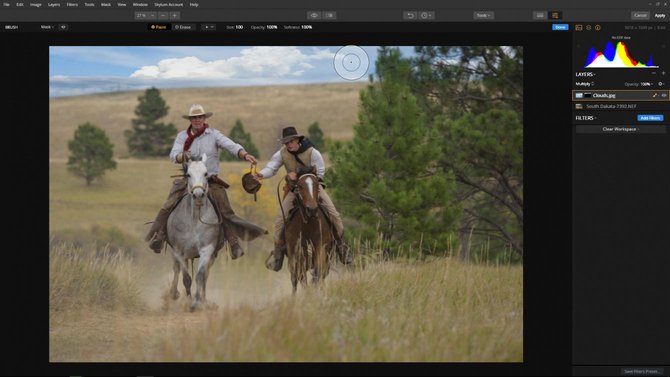Hide the Clouds.jpg layer
670x377 pixels.
tap(664, 95)
